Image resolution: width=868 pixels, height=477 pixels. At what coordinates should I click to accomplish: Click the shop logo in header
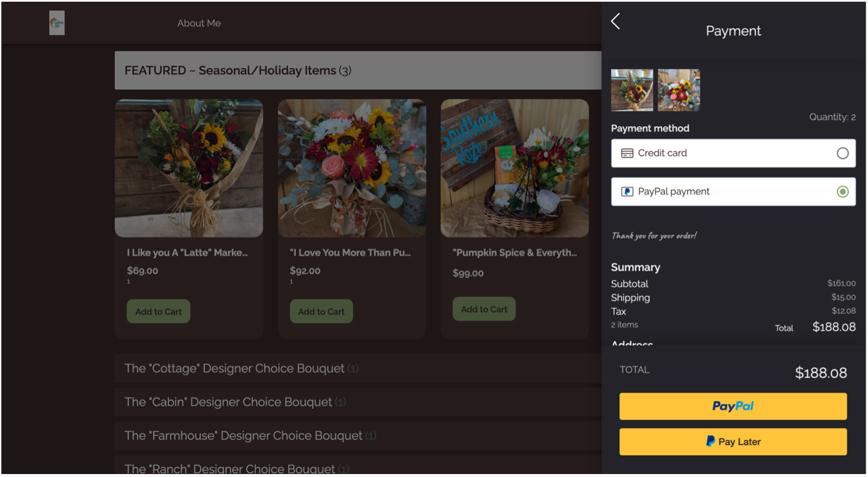(x=57, y=23)
